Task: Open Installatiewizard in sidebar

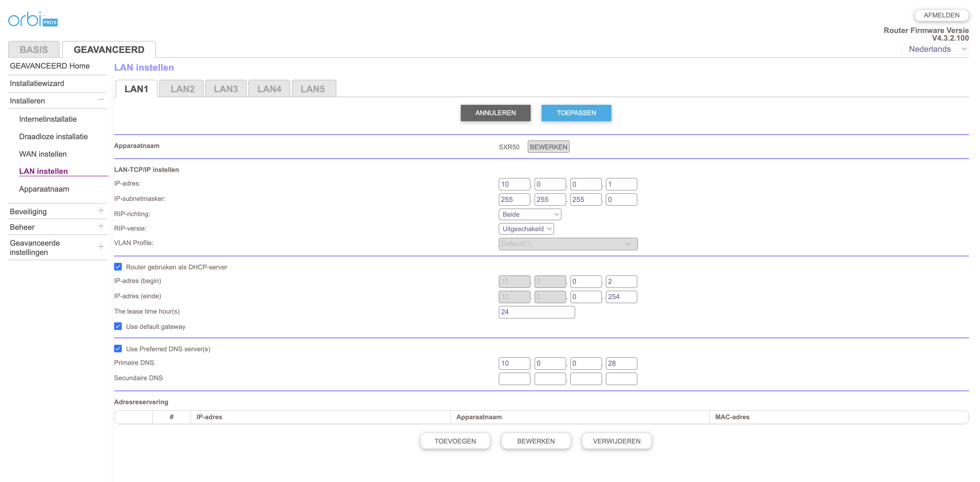Action: [x=37, y=83]
